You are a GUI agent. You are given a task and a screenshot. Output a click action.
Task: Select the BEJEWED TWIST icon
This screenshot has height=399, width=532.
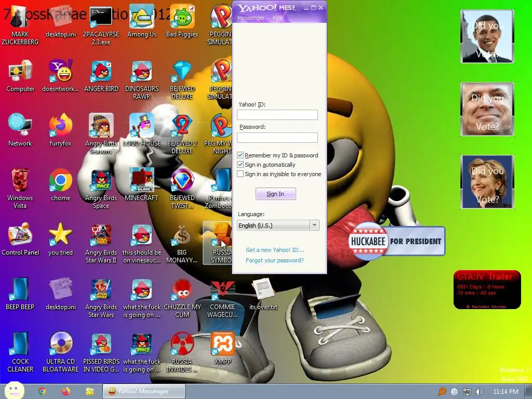point(182,189)
